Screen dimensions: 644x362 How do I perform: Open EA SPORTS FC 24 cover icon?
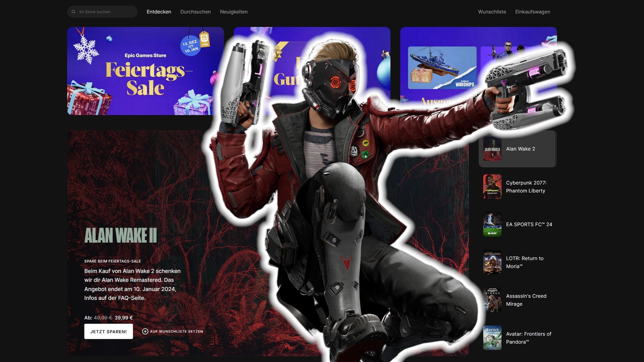(492, 225)
